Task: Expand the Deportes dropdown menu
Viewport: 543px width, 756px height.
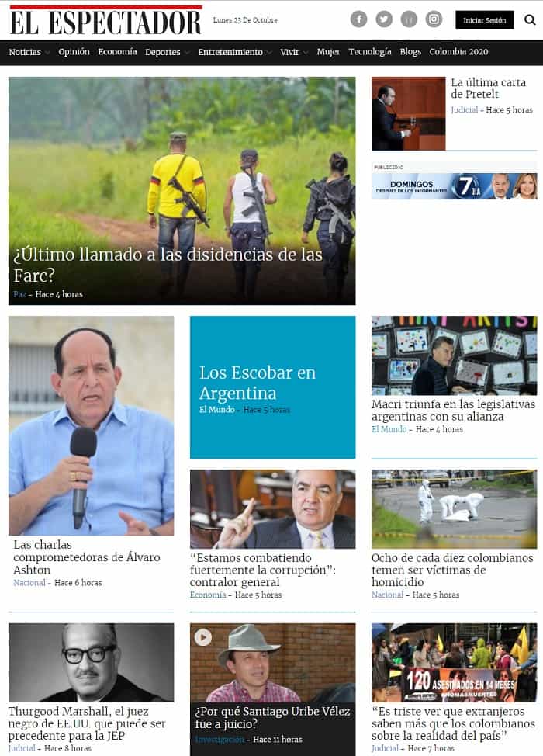Action: [187, 53]
